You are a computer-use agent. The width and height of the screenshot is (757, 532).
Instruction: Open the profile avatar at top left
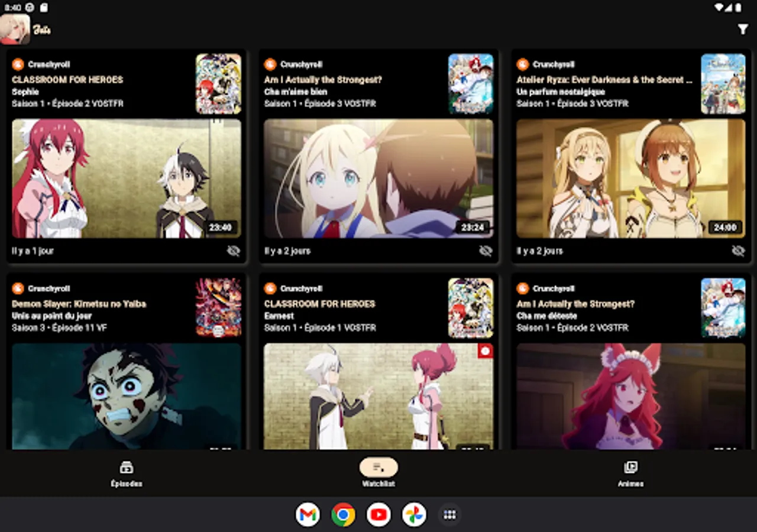(x=15, y=30)
